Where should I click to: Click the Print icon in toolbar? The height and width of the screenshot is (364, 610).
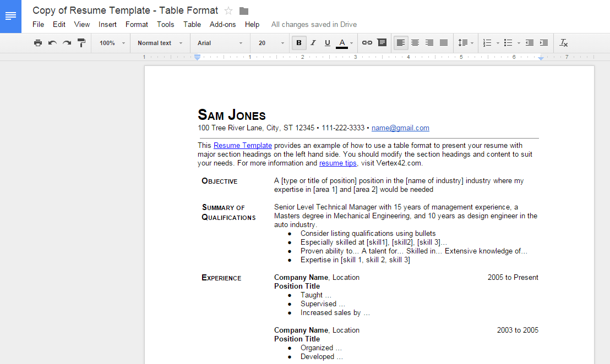point(38,43)
